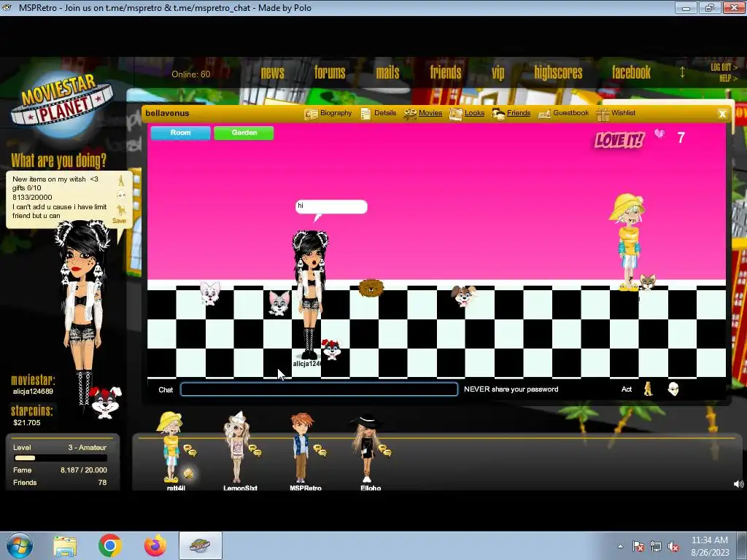Click the yellow-hat avatar in the room
747x560 pixels.
pos(628,242)
